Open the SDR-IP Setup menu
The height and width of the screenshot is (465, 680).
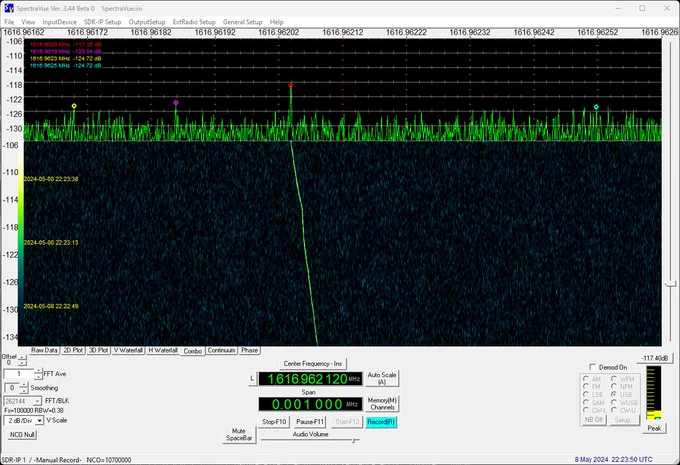(x=102, y=22)
